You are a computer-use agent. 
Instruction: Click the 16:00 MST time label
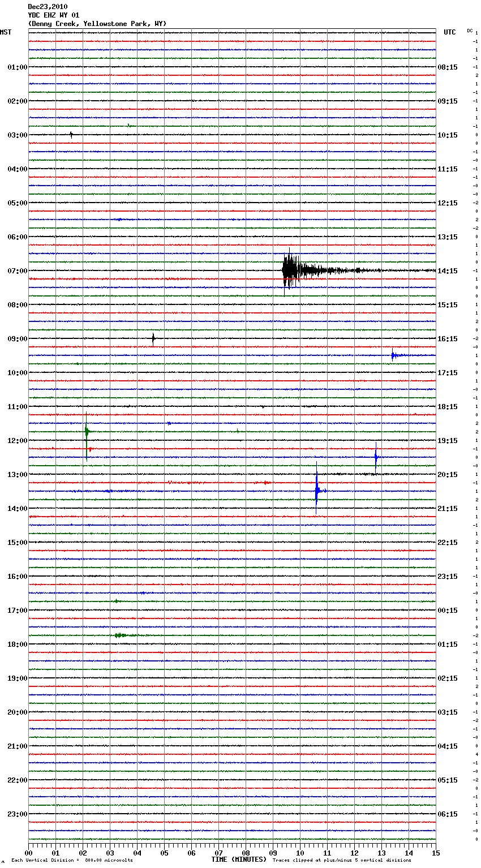[18, 577]
